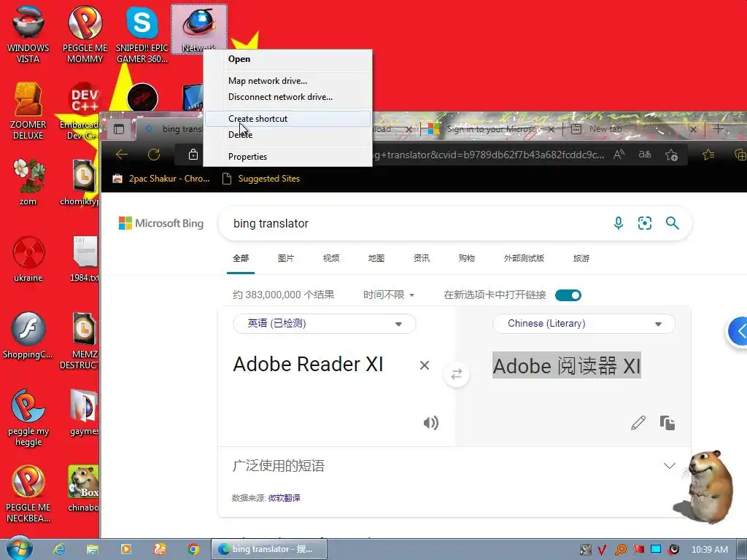Swap translation languages

(457, 374)
